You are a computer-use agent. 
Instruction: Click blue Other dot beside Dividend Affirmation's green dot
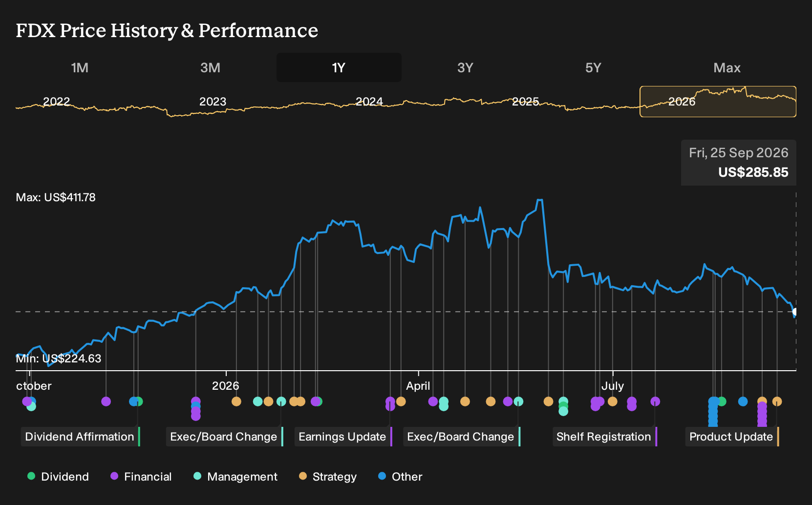pos(133,401)
